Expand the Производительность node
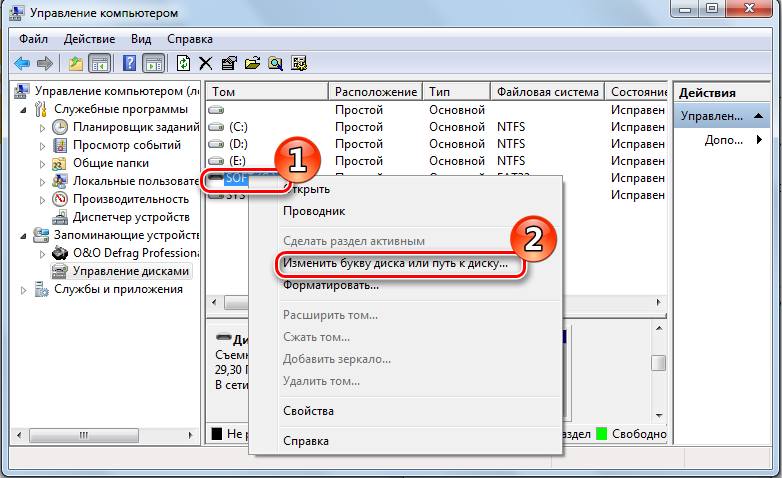 click(42, 200)
